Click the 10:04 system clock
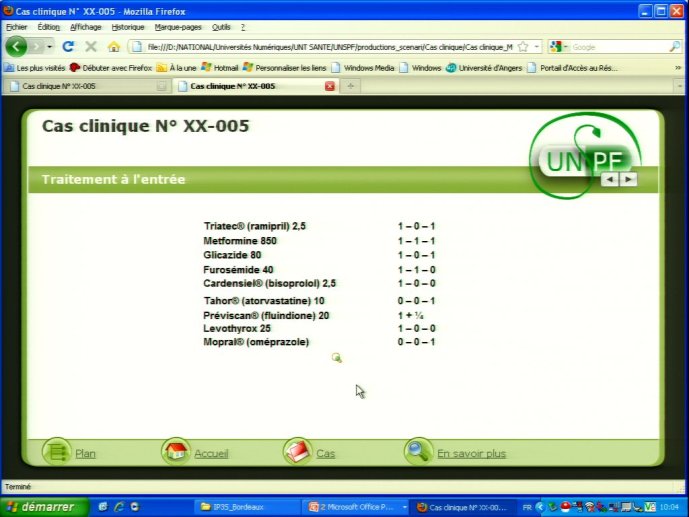 click(669, 507)
